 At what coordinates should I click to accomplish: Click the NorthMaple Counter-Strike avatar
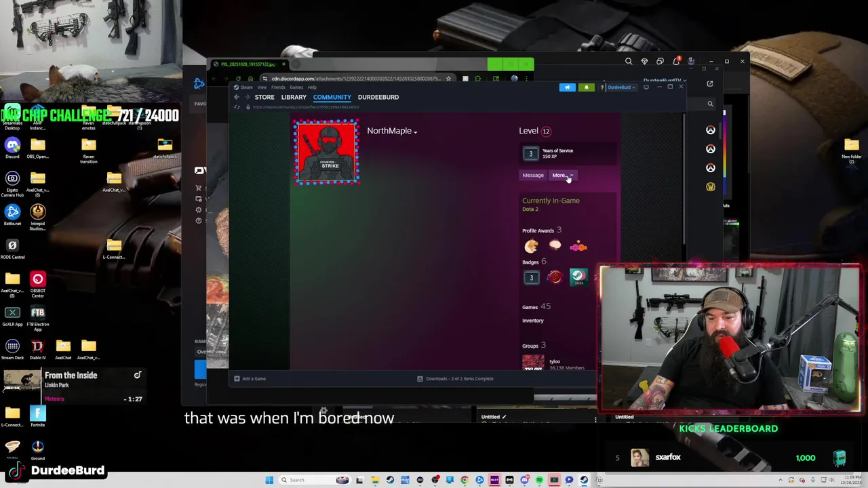327,152
